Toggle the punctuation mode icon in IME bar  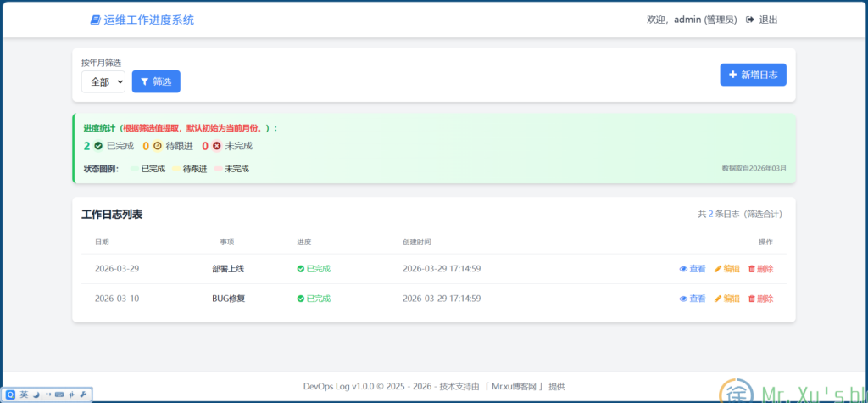pos(47,395)
